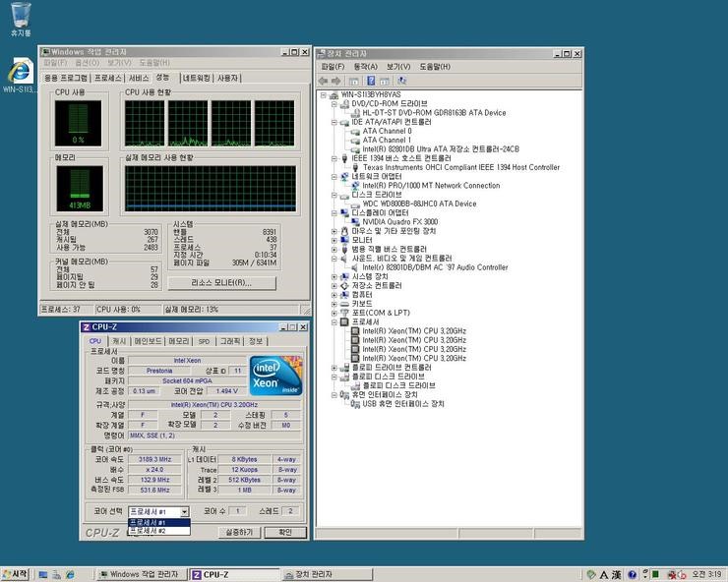
Task: Open the 휴지통 recycle bin desktop icon
Action: pyautogui.click(x=21, y=20)
